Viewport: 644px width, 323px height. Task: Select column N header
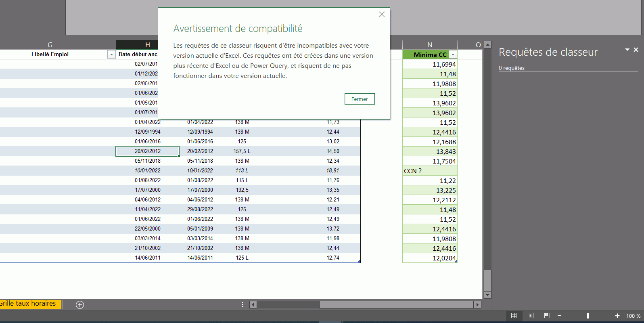(430, 45)
